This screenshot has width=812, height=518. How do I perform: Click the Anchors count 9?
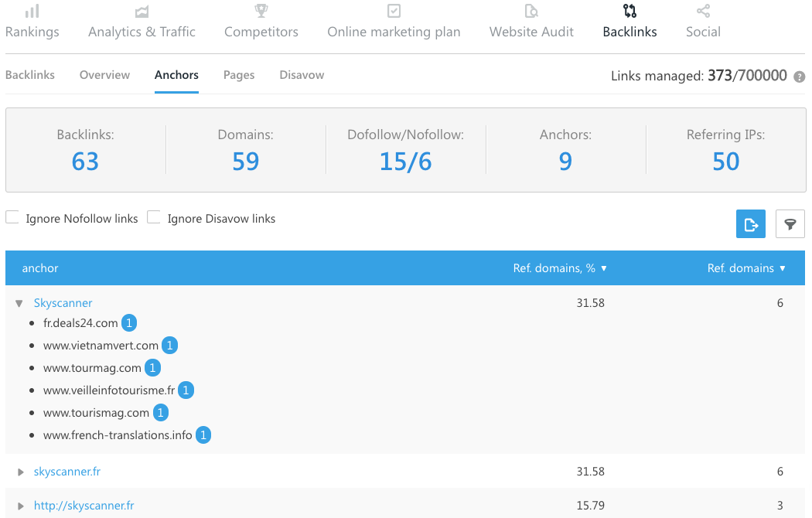coord(565,162)
